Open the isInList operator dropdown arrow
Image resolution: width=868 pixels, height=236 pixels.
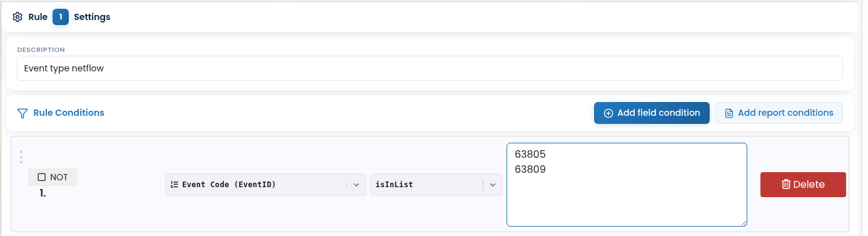point(492,185)
